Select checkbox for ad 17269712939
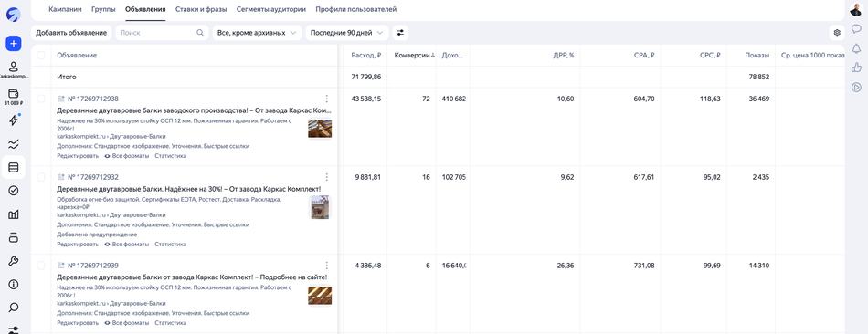Image resolution: width=868 pixels, height=334 pixels. pyautogui.click(x=41, y=266)
